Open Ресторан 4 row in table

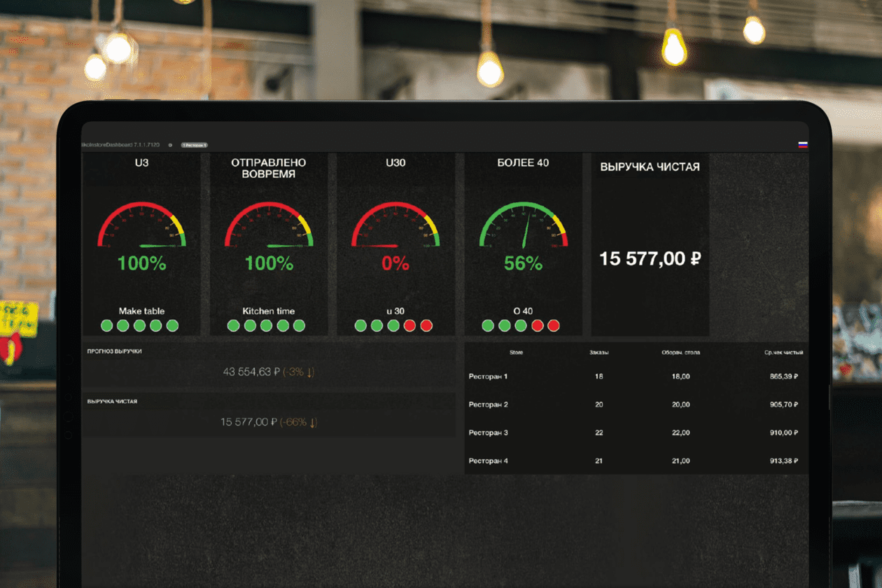[x=636, y=461]
